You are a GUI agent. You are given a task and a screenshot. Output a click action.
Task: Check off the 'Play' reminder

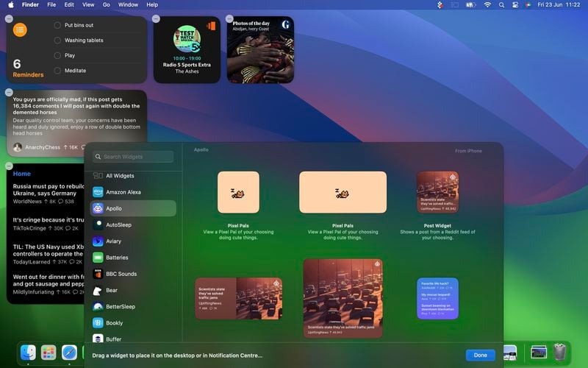coord(57,55)
